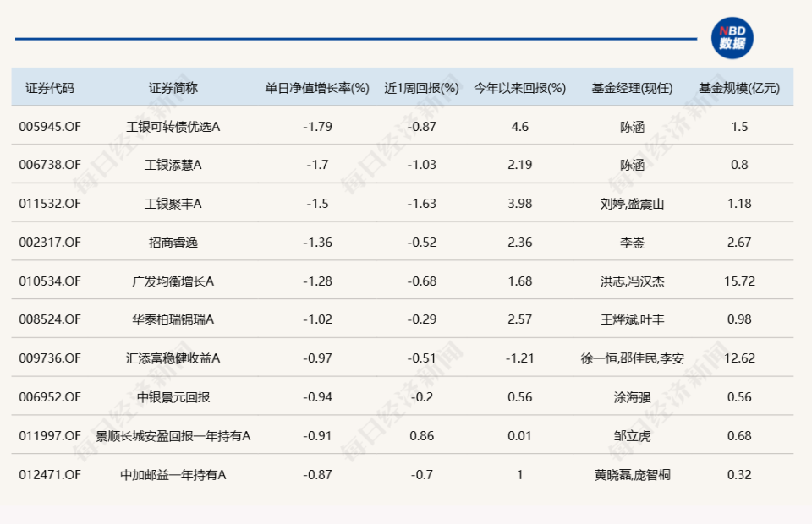Click the 0.86 weekly return value

(421, 435)
